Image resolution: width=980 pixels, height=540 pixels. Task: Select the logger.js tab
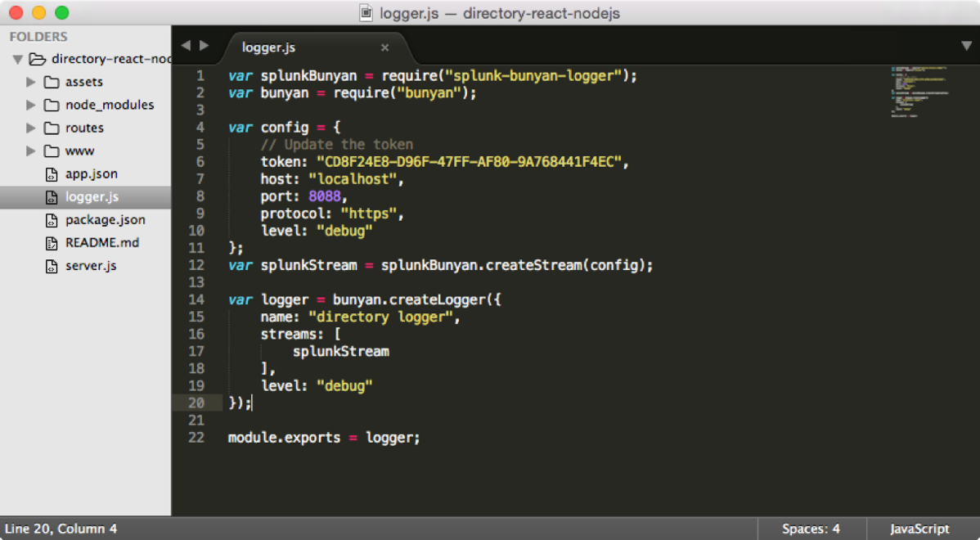[x=316, y=47]
